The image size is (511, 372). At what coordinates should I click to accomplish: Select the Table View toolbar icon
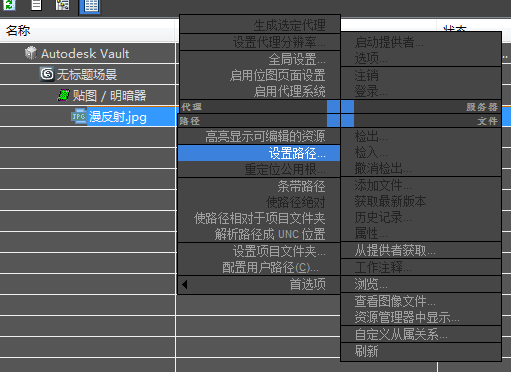91,6
